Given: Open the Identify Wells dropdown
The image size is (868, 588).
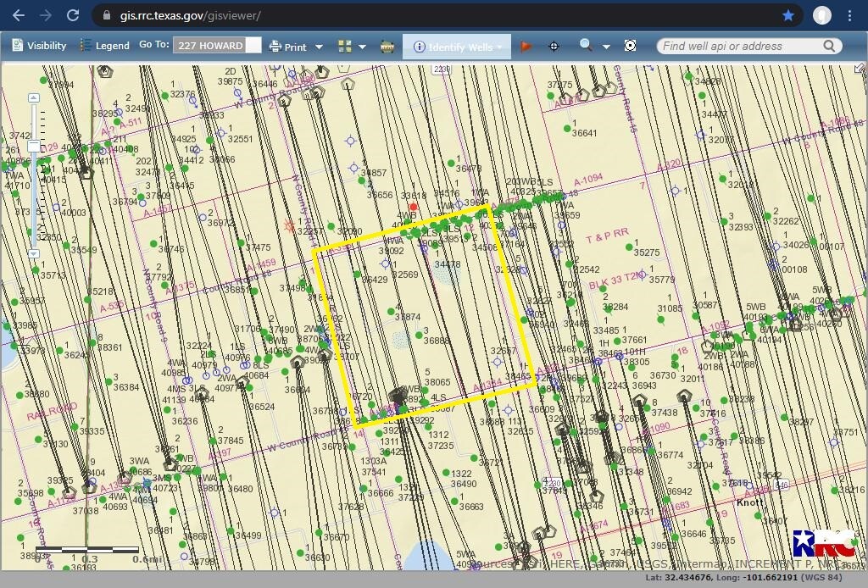Looking at the screenshot, I should click(459, 47).
